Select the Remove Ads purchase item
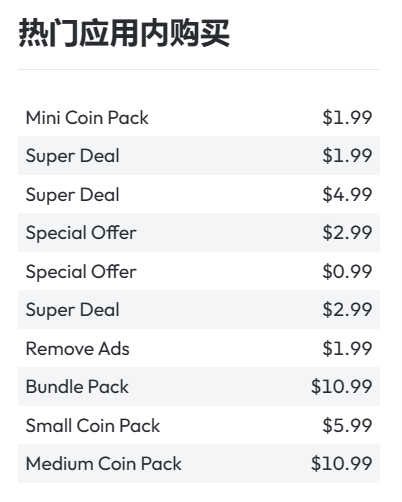This screenshot has height=502, width=402. click(199, 348)
